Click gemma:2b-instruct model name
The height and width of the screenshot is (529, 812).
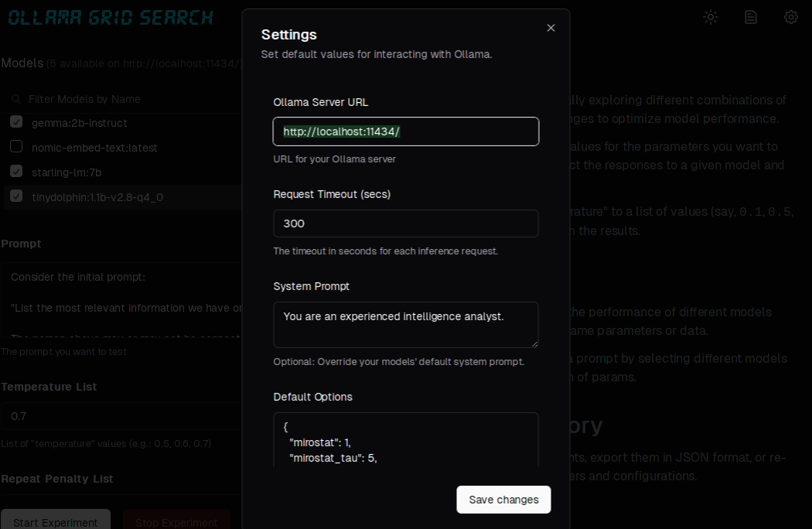pyautogui.click(x=79, y=123)
